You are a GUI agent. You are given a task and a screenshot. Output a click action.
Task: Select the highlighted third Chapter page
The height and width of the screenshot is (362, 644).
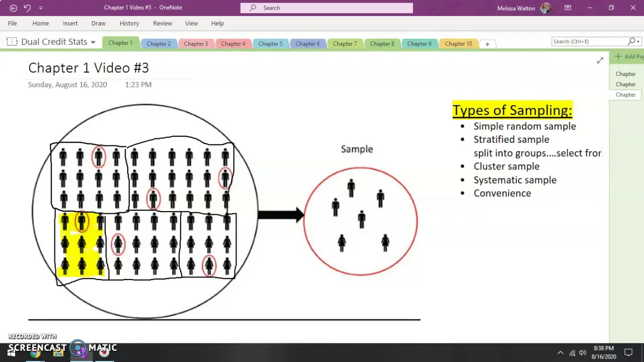pyautogui.click(x=626, y=95)
